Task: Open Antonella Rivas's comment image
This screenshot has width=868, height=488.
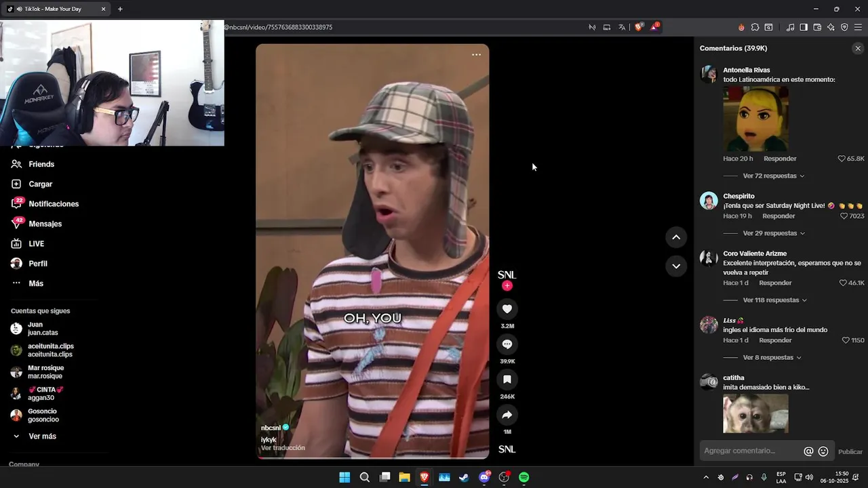Action: pyautogui.click(x=755, y=119)
